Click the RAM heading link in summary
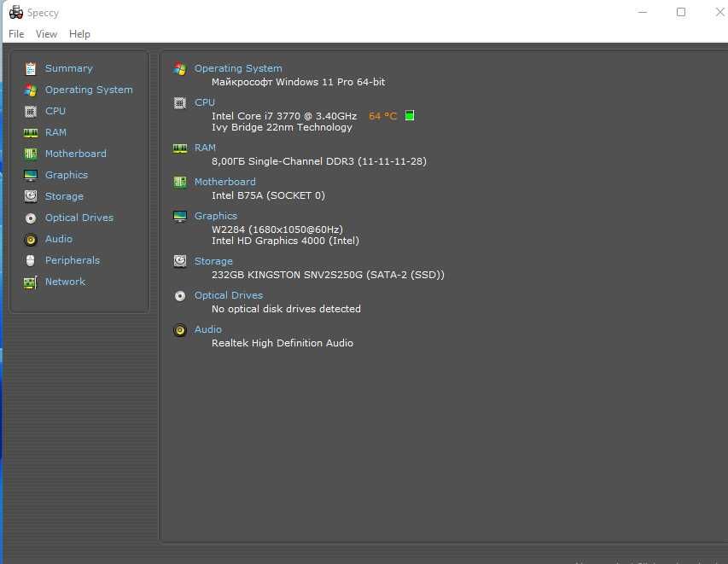728x564 pixels. tap(205, 148)
